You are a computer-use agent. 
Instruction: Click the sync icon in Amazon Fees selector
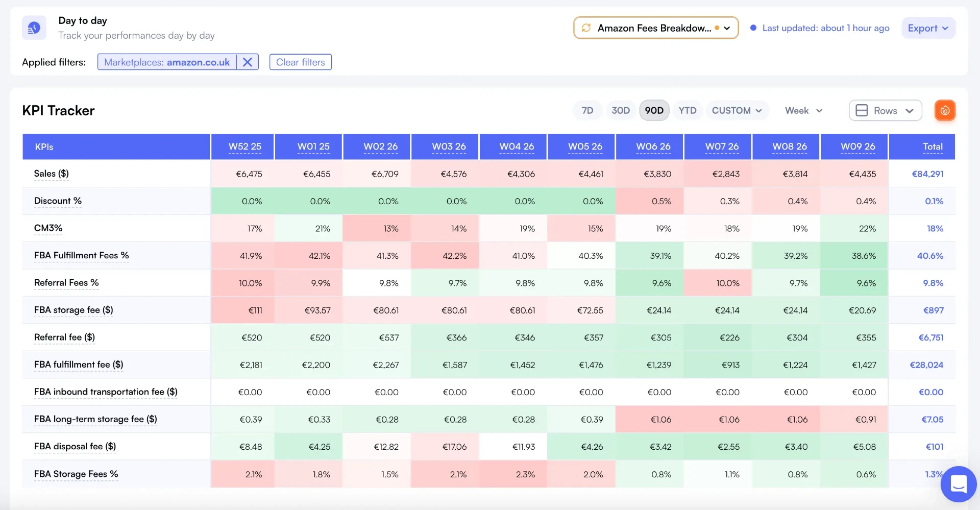(x=586, y=28)
